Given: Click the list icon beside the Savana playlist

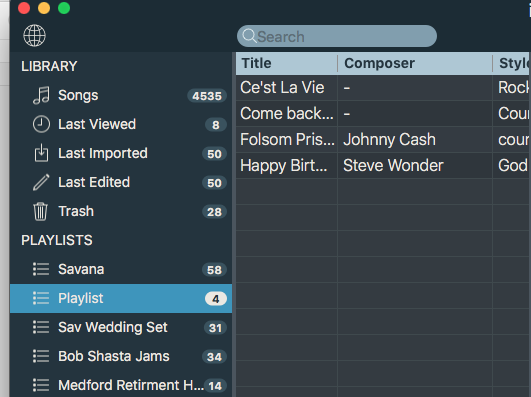Looking at the screenshot, I should pos(41,269).
